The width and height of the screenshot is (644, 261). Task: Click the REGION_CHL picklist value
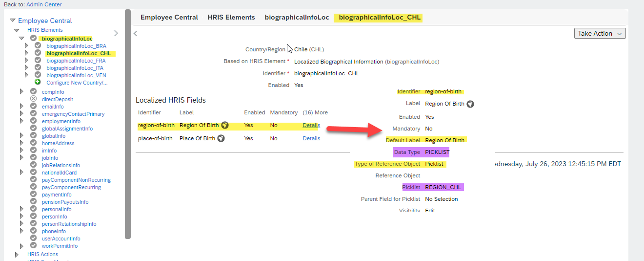pyautogui.click(x=443, y=187)
